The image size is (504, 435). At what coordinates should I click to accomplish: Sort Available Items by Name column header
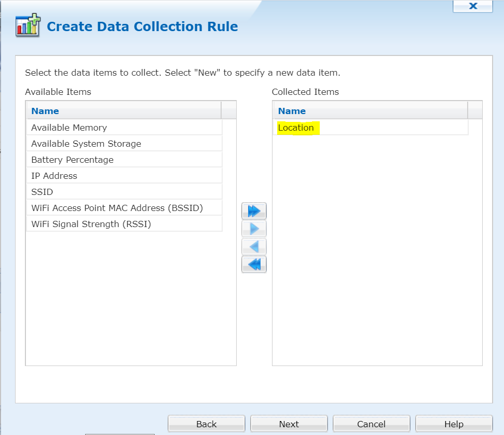[x=45, y=111]
